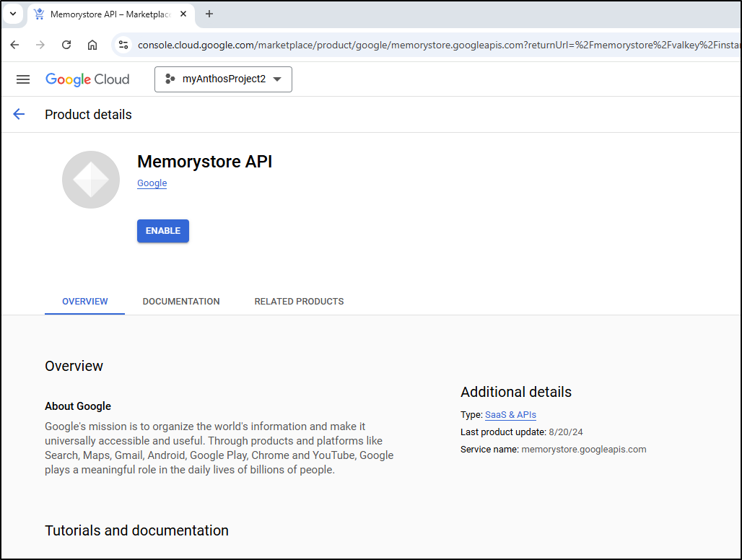Go back from Product details
Screen dimensions: 742x560
[x=19, y=114]
